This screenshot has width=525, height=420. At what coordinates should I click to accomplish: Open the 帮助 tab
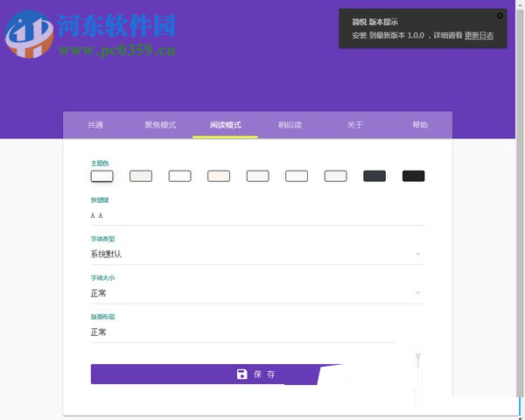coord(420,125)
